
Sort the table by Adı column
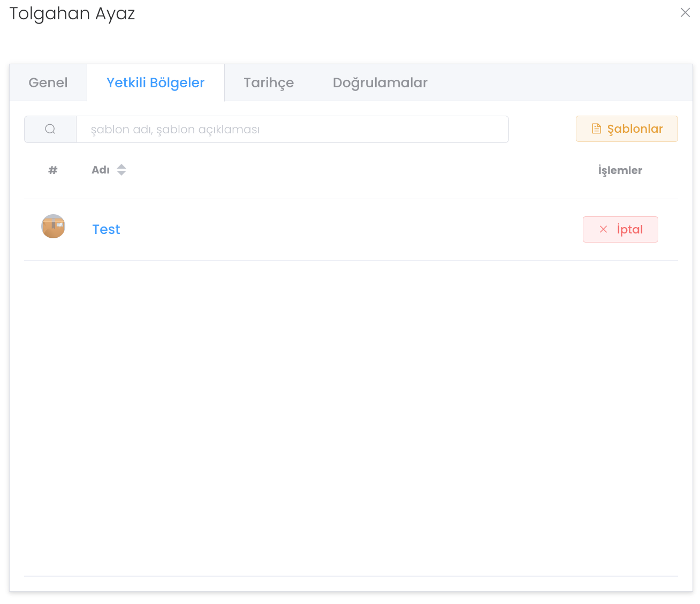(x=101, y=170)
